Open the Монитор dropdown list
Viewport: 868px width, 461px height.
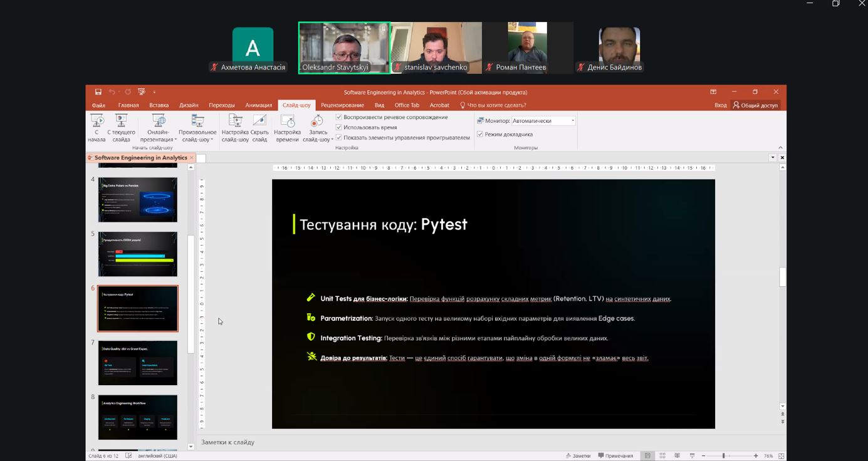543,121
